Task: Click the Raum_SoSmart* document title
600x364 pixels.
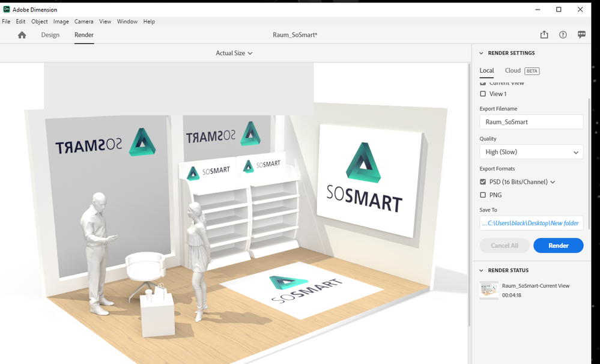Action: pos(295,35)
